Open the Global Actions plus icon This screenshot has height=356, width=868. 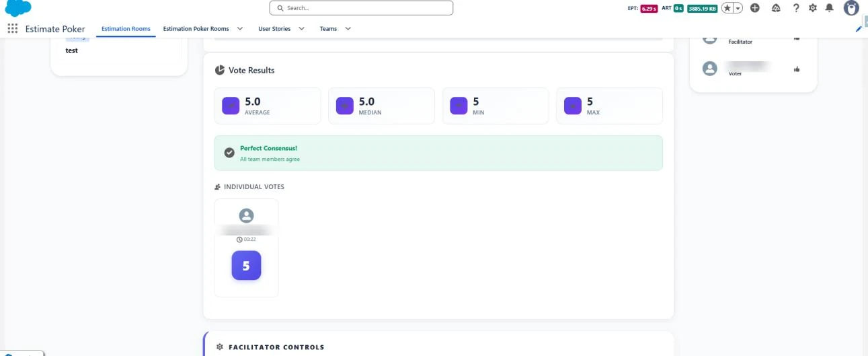pos(755,8)
